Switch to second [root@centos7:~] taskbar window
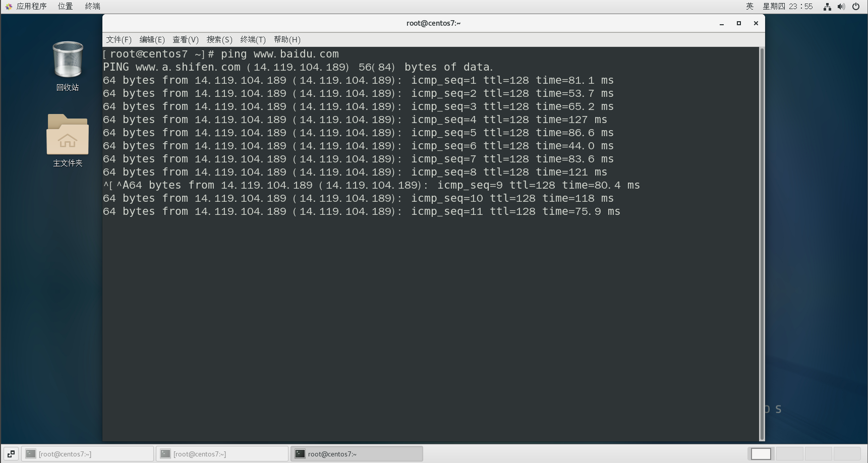This screenshot has height=463, width=868. click(x=222, y=454)
